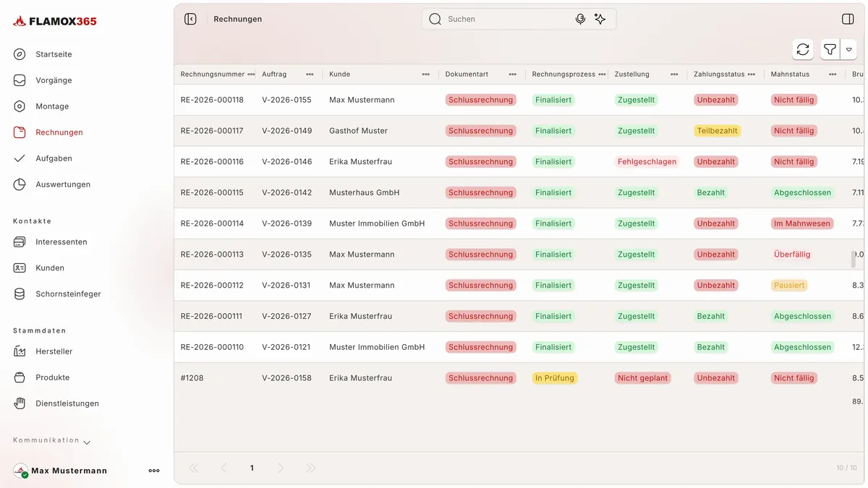868x488 pixels.
Task: Click the Produkte box icon
Action: 20,377
